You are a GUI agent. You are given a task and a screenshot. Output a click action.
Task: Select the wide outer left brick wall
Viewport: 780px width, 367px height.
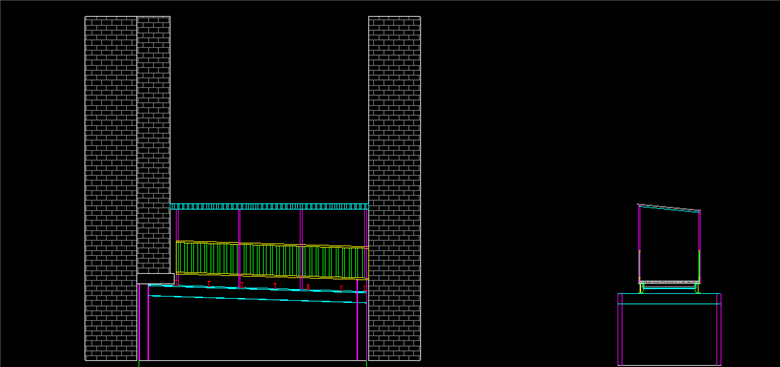[110, 188]
